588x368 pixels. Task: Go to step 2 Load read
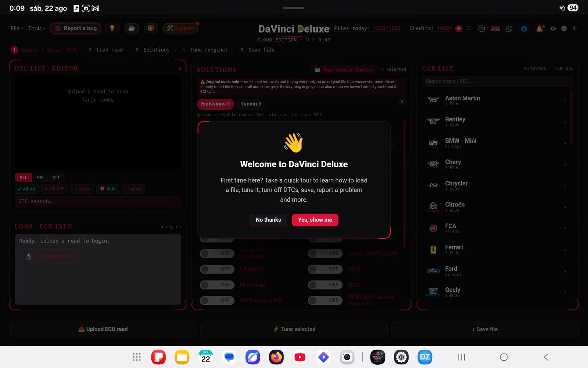pos(105,50)
